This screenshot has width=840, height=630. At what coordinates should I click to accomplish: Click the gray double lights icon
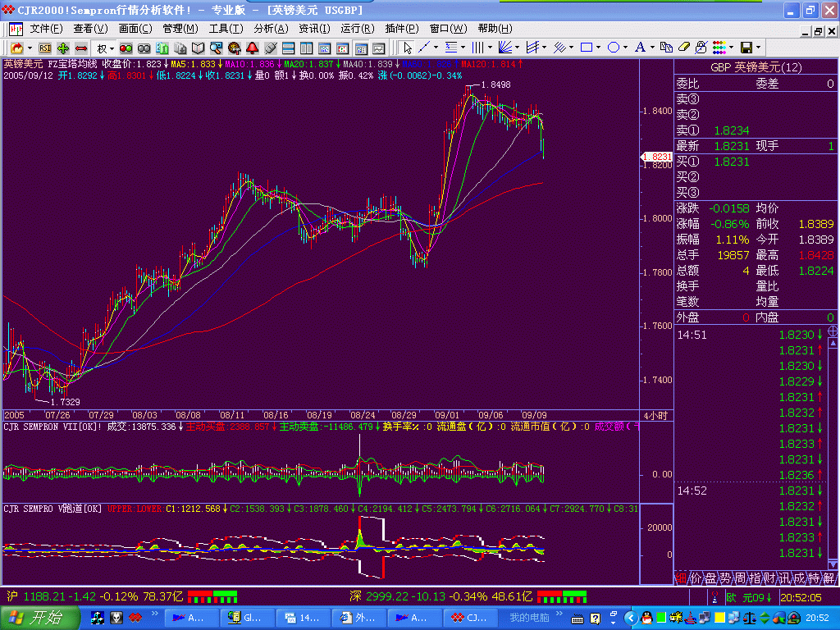coord(144,48)
